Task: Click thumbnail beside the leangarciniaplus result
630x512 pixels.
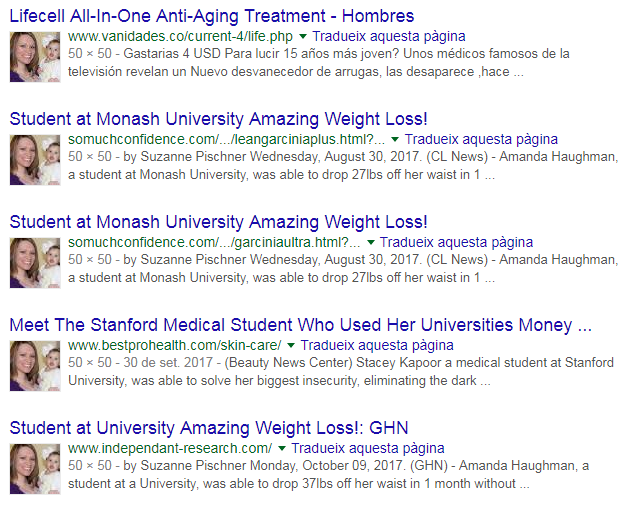Action: (35, 160)
